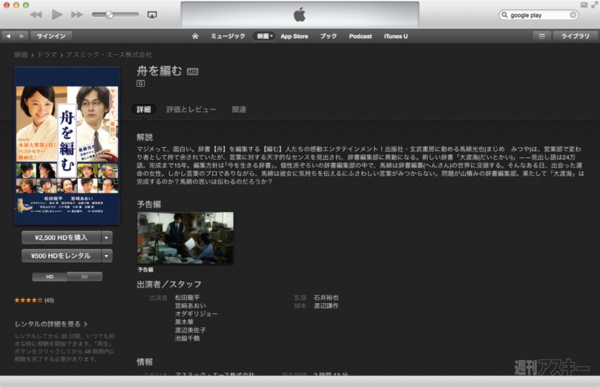Click the mini player window icon

pyautogui.click(x=584, y=5)
